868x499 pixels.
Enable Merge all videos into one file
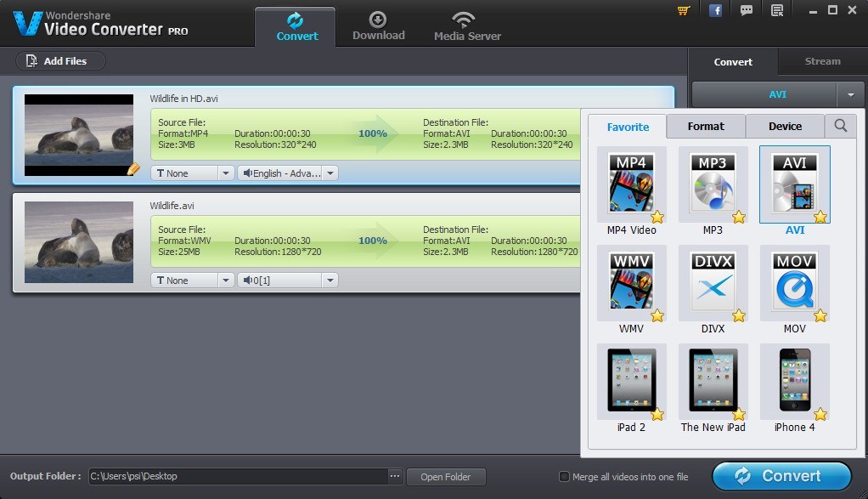pyautogui.click(x=563, y=477)
